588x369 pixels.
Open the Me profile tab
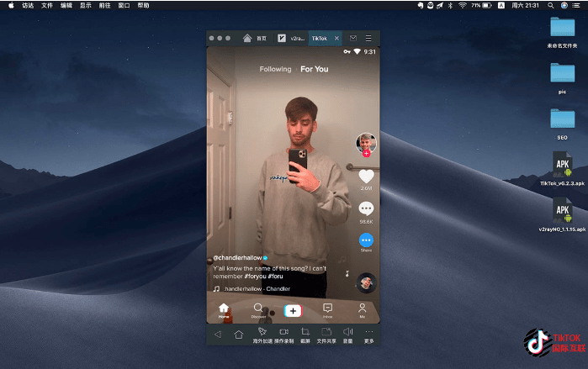(363, 310)
